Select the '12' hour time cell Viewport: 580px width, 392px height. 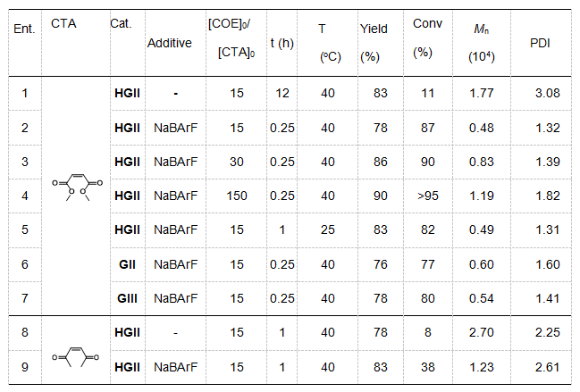click(x=282, y=92)
